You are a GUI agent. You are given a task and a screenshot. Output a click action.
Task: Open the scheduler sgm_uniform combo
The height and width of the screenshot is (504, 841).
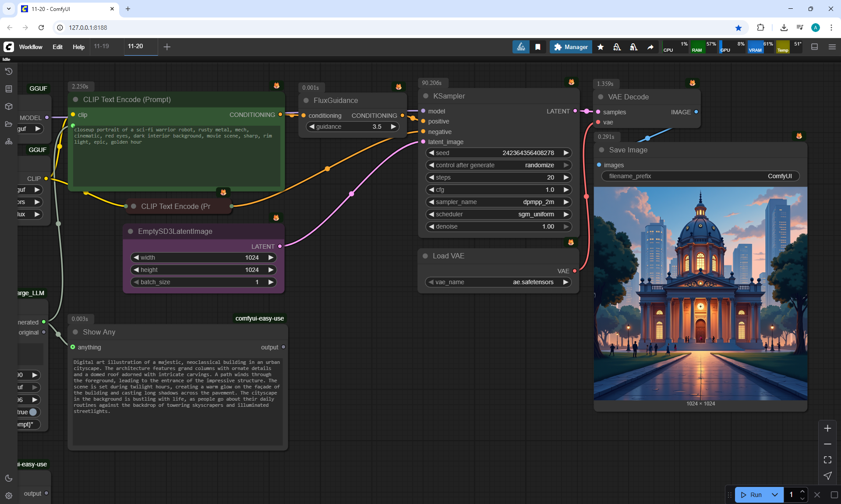498,214
